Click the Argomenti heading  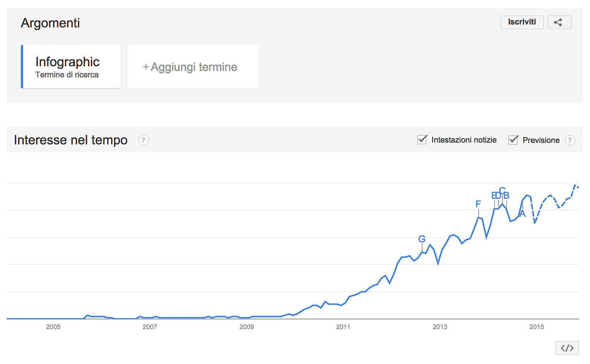click(x=50, y=23)
